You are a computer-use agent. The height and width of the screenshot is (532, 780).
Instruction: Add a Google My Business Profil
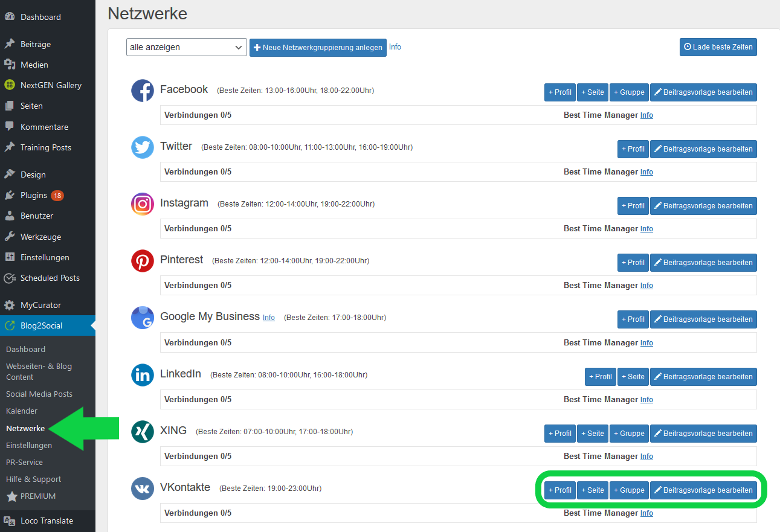pos(633,319)
